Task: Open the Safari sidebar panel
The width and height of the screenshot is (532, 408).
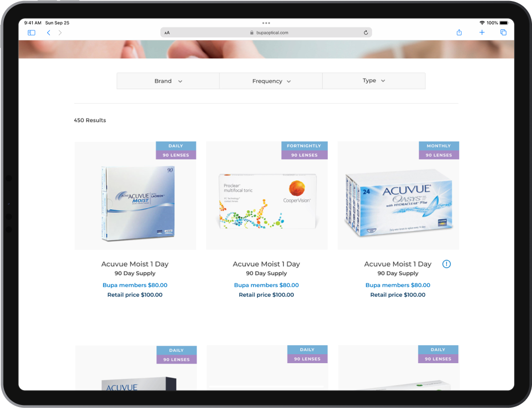Action: (x=31, y=32)
